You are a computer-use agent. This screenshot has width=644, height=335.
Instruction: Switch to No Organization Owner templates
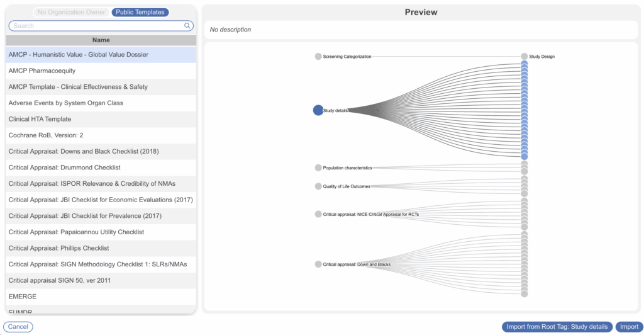tap(71, 12)
